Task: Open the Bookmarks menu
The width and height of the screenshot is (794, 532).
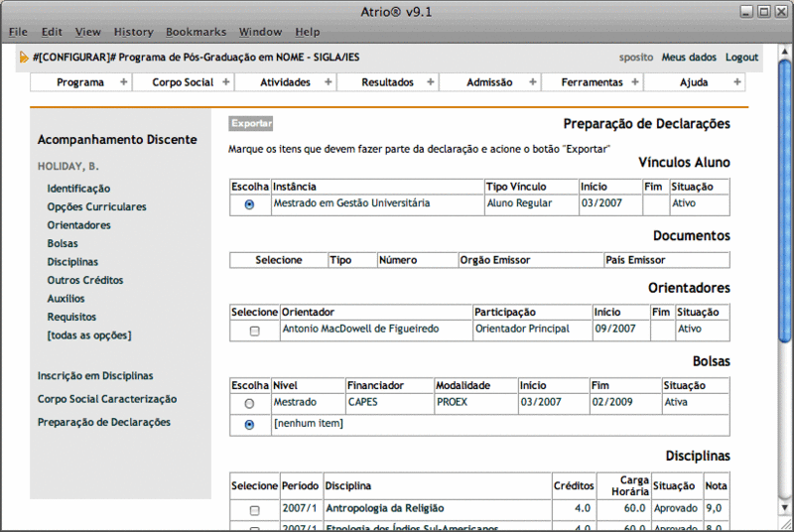Action: tap(196, 32)
